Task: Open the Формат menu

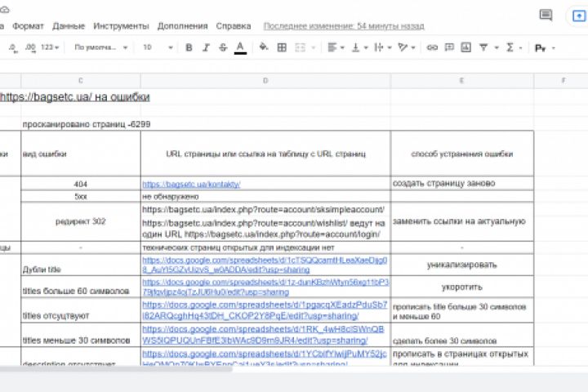Action: click(x=28, y=26)
